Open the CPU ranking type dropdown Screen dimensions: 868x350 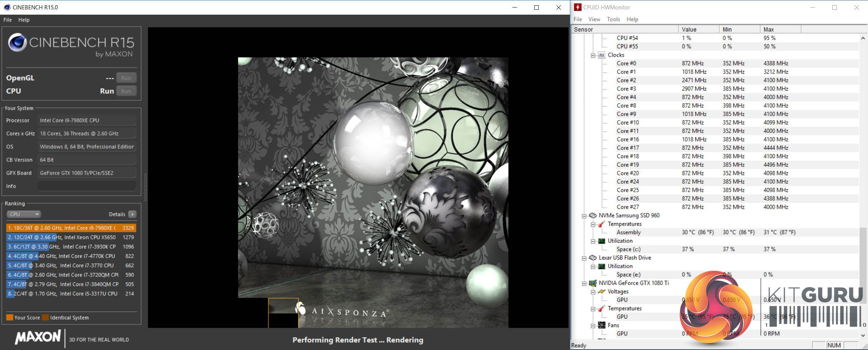click(x=24, y=214)
